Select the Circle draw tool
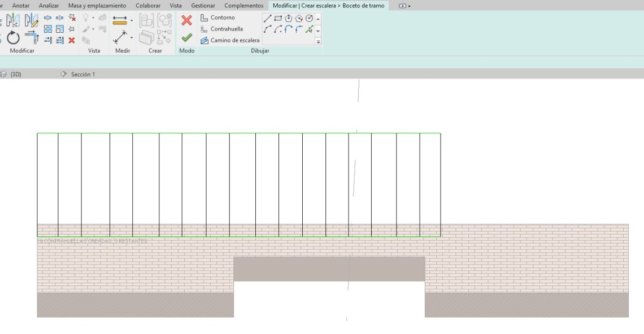This screenshot has width=644, height=334. (x=309, y=18)
